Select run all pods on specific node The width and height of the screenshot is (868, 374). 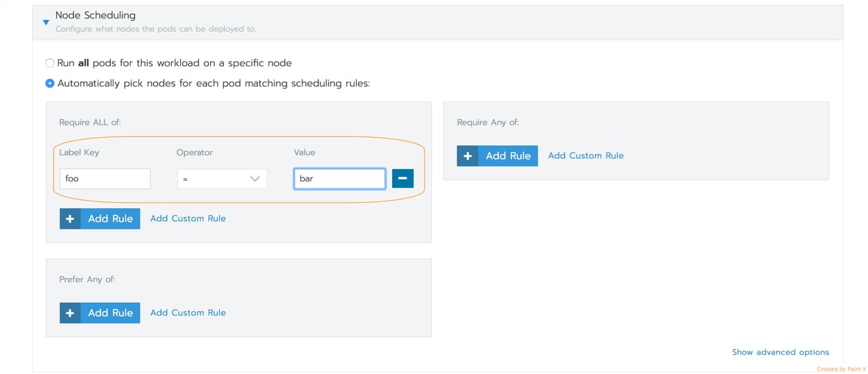coord(50,63)
